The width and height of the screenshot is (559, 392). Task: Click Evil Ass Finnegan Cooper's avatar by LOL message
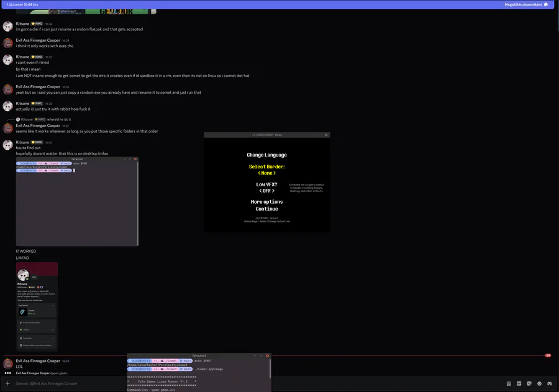pyautogui.click(x=8, y=363)
